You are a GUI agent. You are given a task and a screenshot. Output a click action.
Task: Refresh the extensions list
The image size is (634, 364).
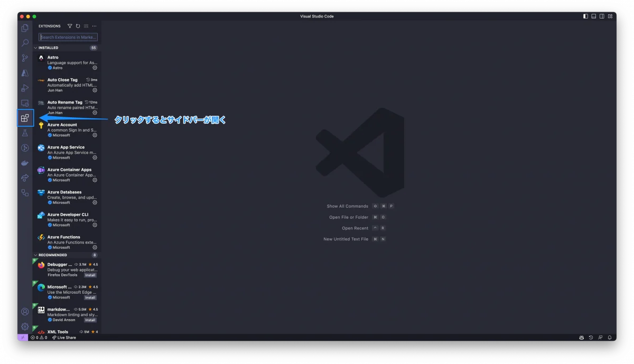coord(78,26)
